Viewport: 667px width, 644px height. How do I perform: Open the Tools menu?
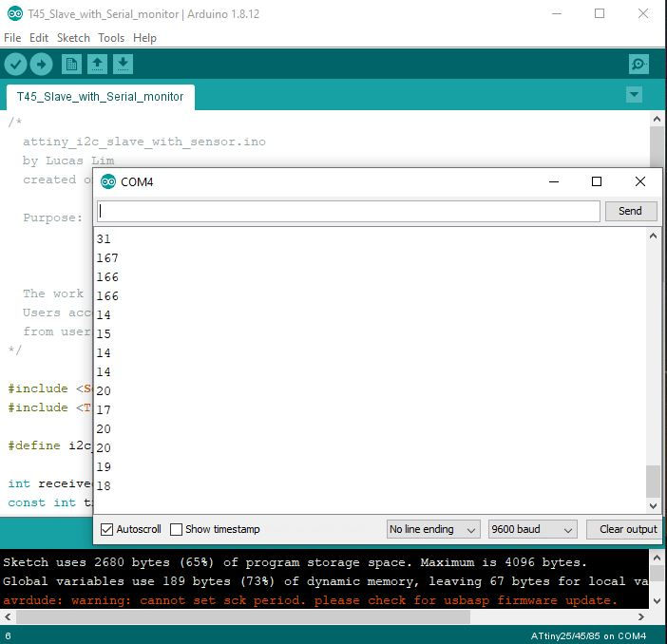pyautogui.click(x=111, y=38)
